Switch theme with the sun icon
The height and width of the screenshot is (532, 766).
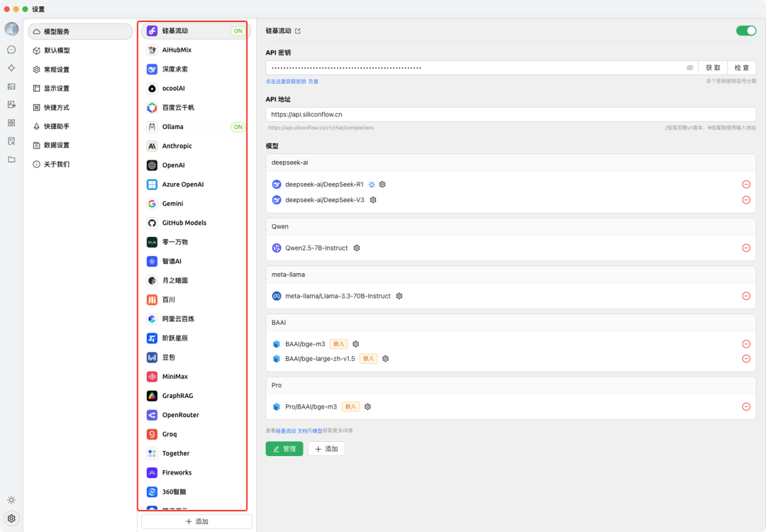coord(11,500)
